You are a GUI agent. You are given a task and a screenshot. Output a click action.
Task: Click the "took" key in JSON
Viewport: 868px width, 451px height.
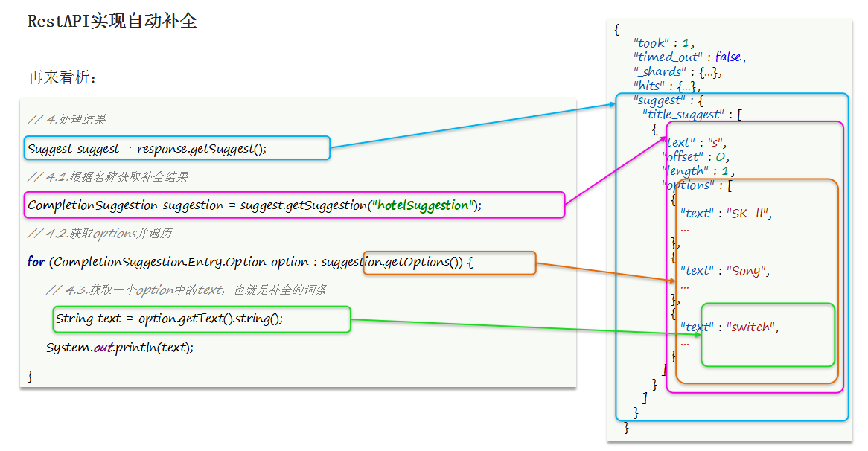pyautogui.click(x=652, y=43)
